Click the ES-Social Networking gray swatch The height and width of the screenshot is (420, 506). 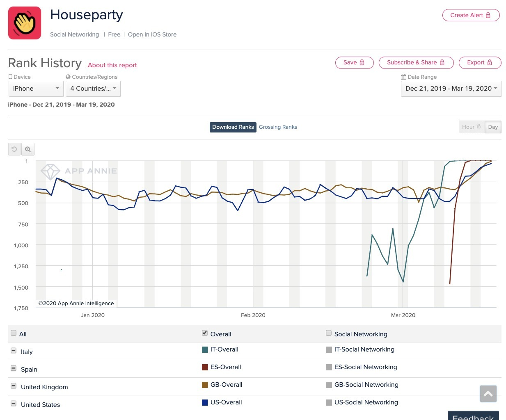pos(329,367)
